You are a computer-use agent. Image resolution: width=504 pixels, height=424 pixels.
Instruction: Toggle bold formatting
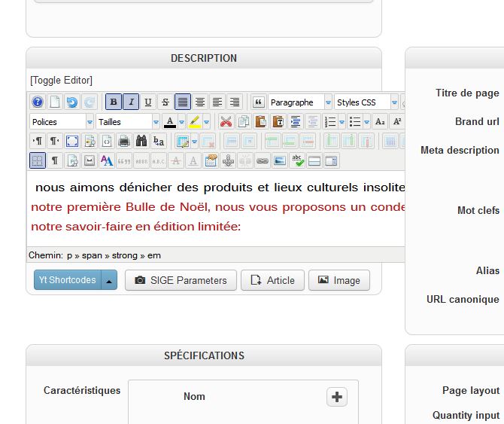pos(113,102)
